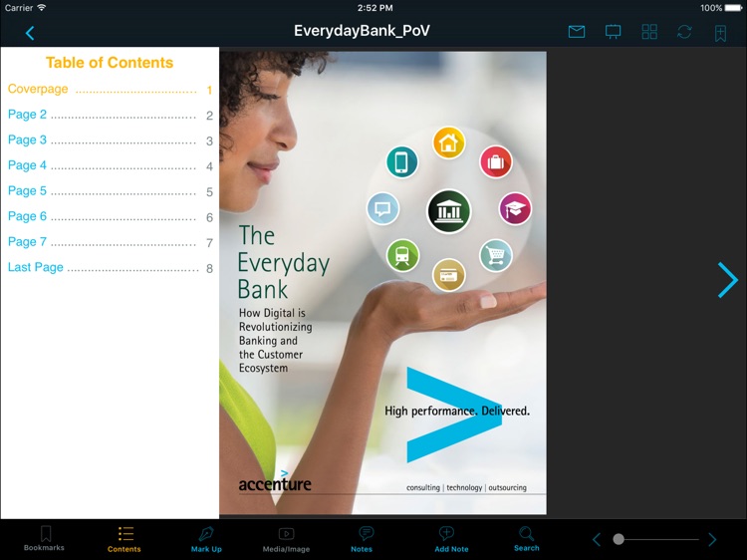Open Page 2 from contents list
Viewport: 747px width, 560px height.
(110, 115)
